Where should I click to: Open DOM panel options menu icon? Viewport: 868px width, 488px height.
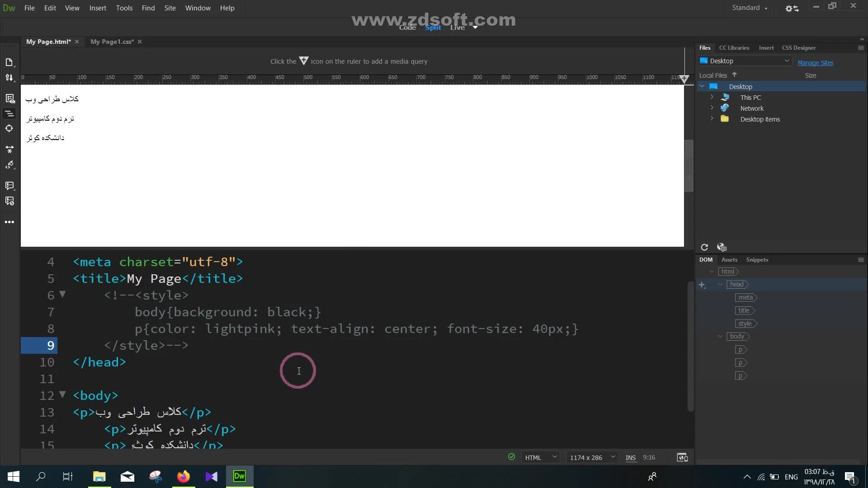click(x=861, y=260)
